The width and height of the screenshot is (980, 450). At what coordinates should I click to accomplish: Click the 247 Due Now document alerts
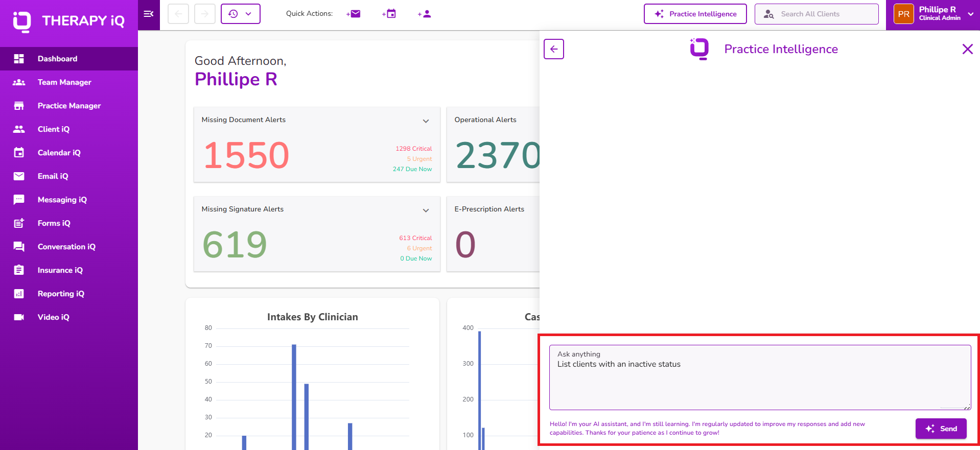(412, 169)
